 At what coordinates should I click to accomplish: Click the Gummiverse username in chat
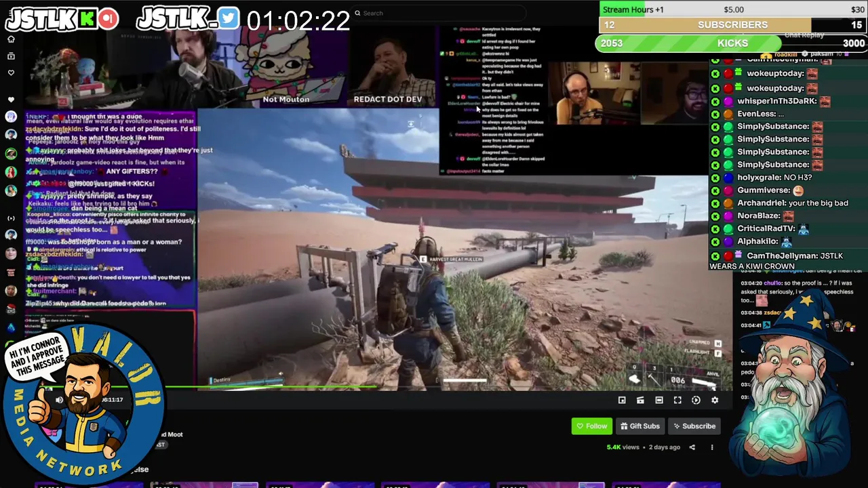[x=762, y=190]
